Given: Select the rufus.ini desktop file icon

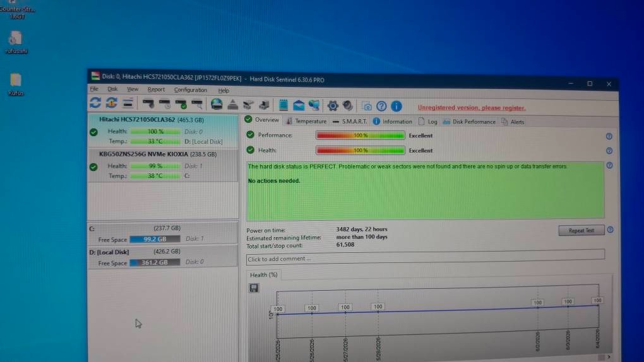Looking at the screenshot, I should [16, 42].
